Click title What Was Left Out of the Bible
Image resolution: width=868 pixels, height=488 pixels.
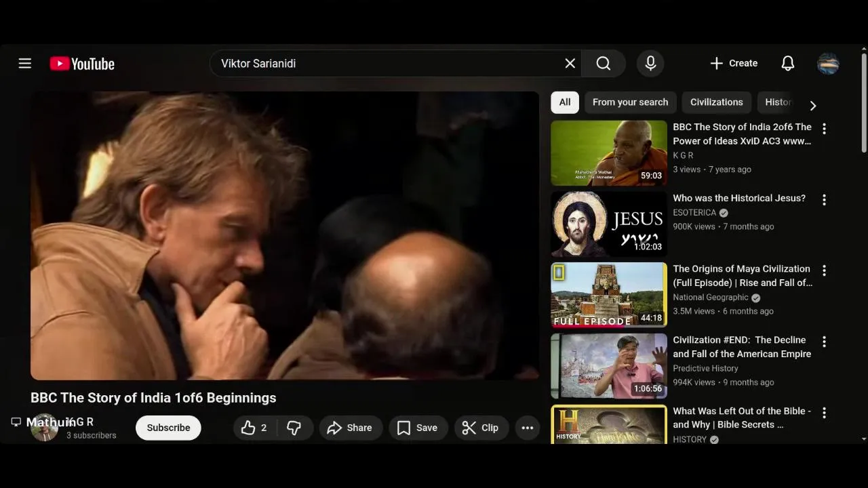pos(742,418)
